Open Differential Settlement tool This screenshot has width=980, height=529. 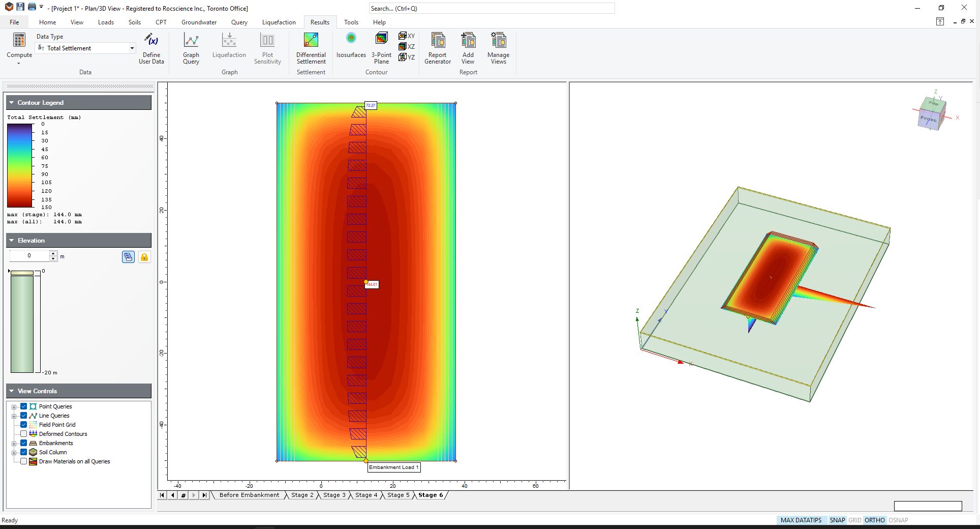(x=311, y=48)
